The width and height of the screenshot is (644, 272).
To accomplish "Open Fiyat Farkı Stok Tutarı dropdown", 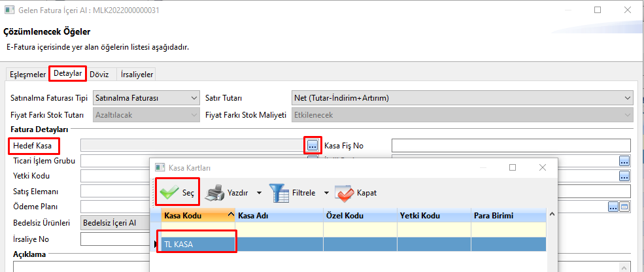I will point(146,115).
